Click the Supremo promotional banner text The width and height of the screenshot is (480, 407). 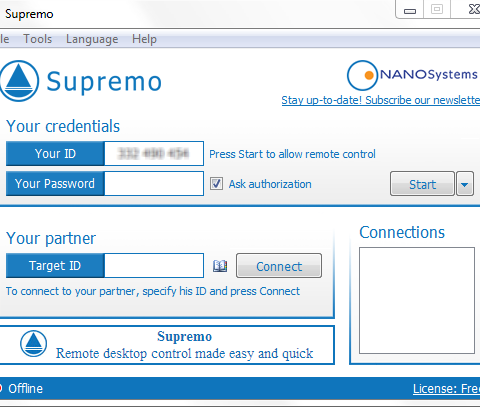click(x=184, y=345)
